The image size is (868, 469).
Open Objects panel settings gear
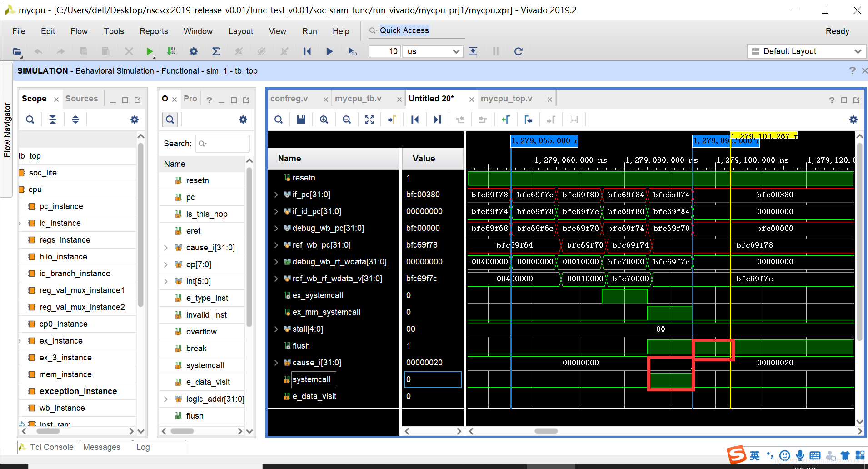coord(243,120)
